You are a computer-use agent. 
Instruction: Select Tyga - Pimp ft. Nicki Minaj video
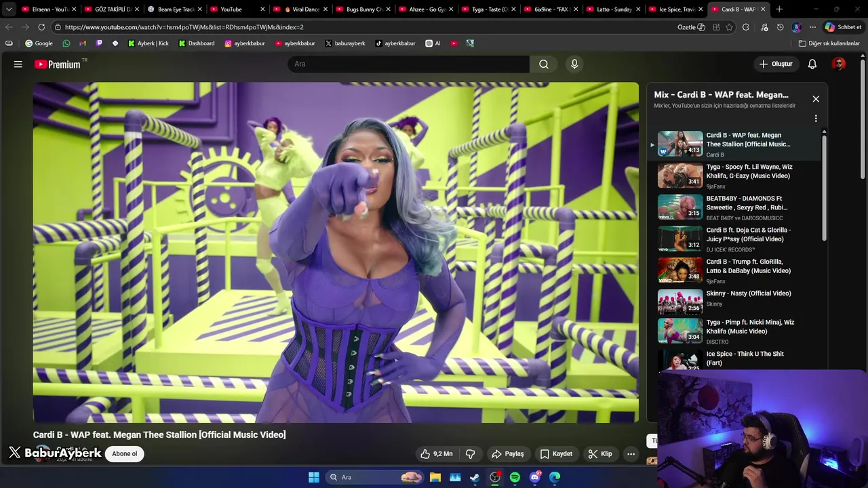point(739,331)
